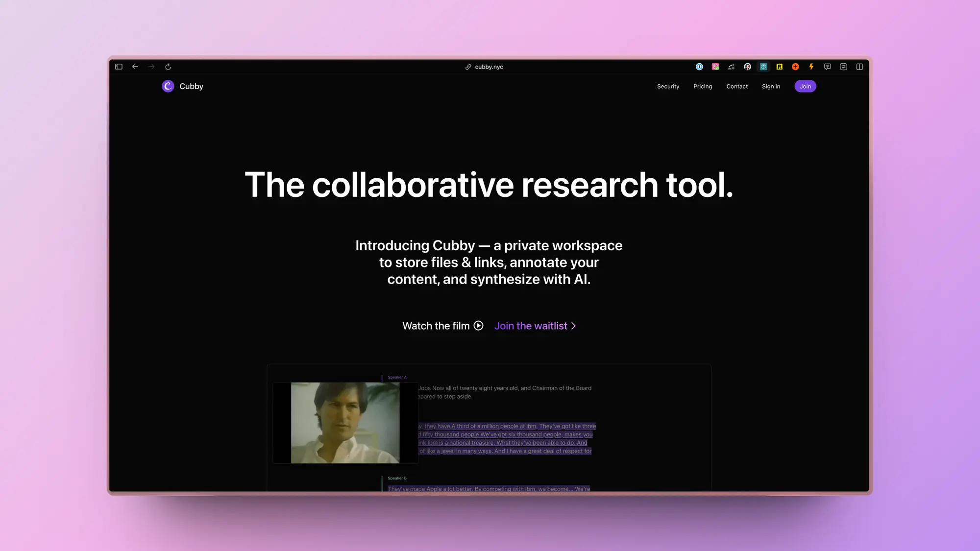Open the Contact page
The width and height of the screenshot is (980, 551).
point(737,86)
